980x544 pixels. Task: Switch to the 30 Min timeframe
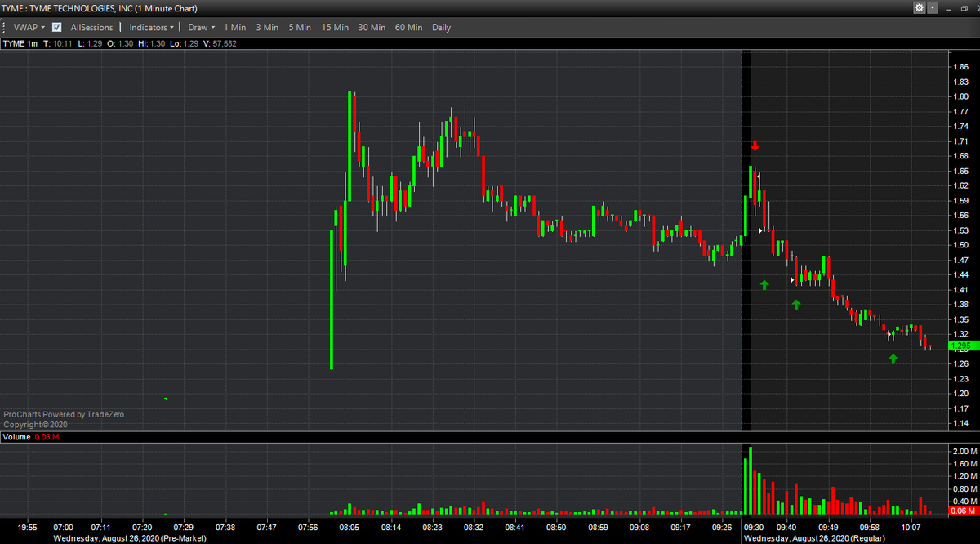(x=372, y=27)
